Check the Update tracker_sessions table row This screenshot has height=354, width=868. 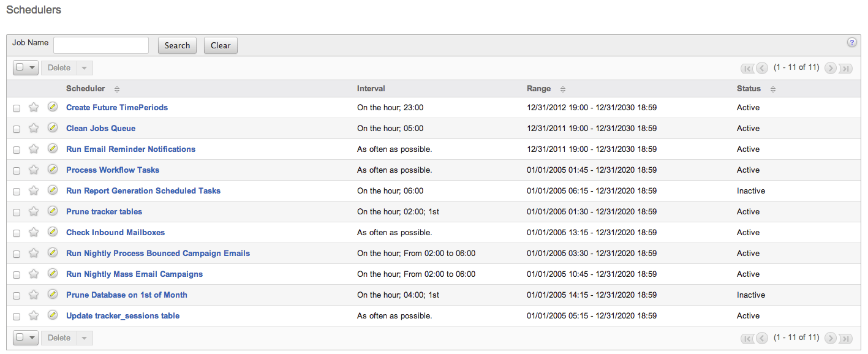coord(17,315)
